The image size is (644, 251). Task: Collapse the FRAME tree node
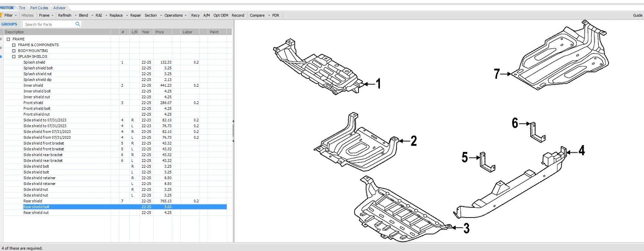coord(9,39)
